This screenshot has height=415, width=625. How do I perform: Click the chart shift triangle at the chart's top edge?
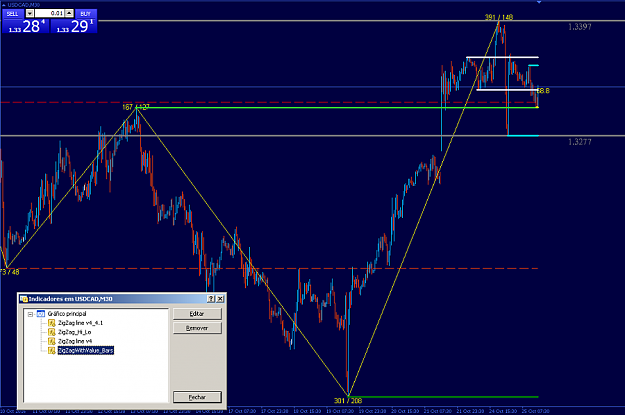coord(539,2)
